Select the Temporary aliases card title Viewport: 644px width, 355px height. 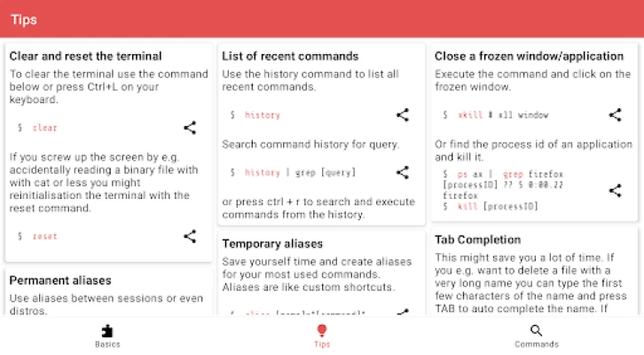(x=272, y=243)
